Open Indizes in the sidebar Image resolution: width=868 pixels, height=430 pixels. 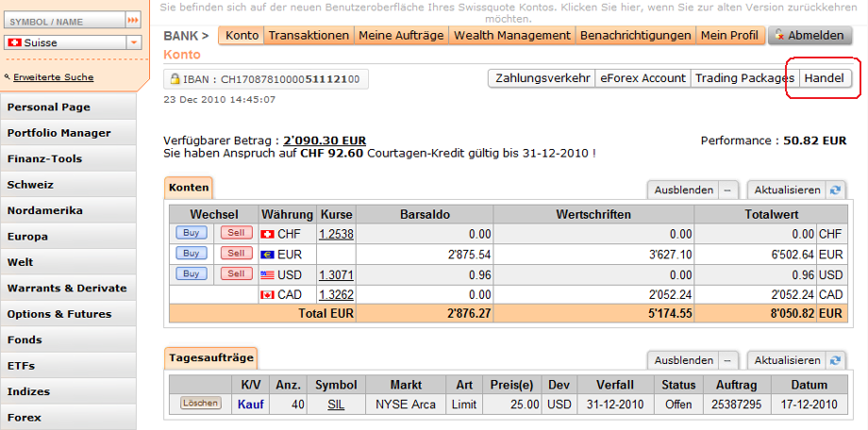pos(68,391)
